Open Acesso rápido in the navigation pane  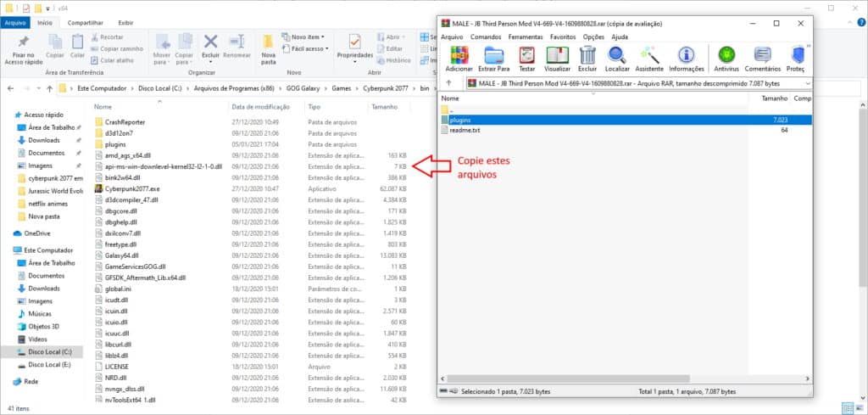click(x=44, y=115)
